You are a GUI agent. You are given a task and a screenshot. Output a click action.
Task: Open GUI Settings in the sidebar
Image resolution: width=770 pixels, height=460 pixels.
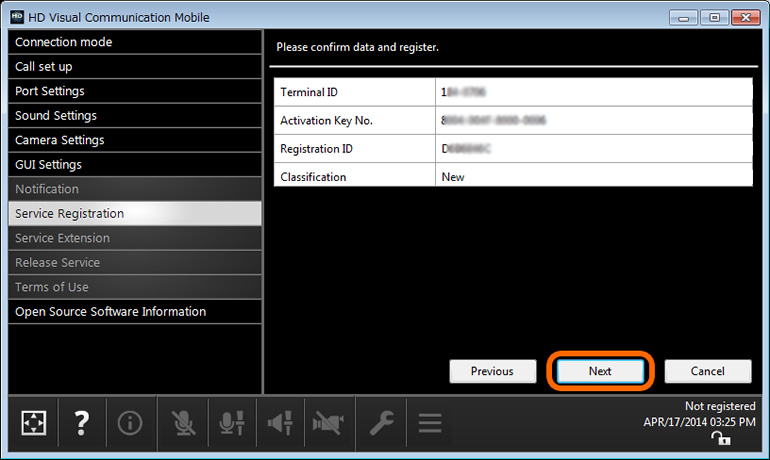click(x=135, y=164)
